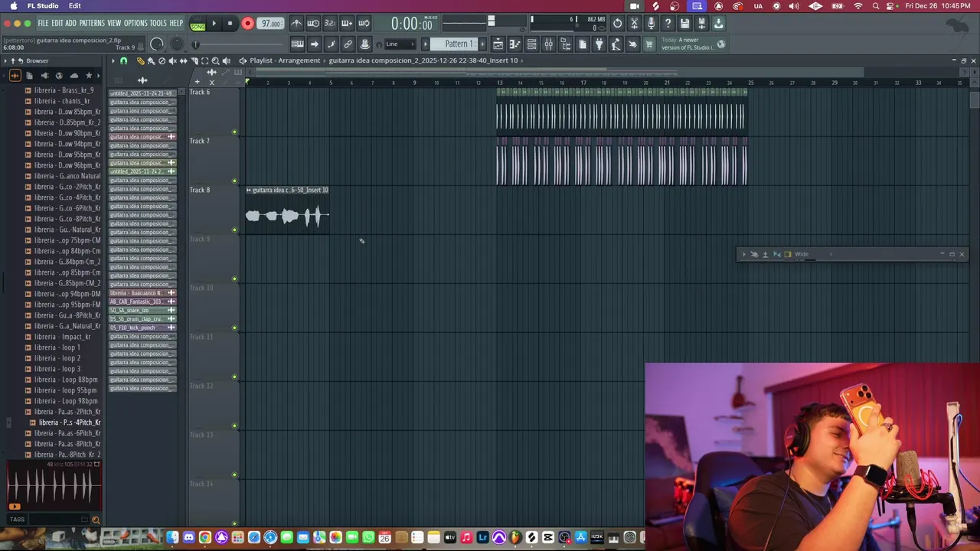Open the help question mark icon

(x=668, y=24)
